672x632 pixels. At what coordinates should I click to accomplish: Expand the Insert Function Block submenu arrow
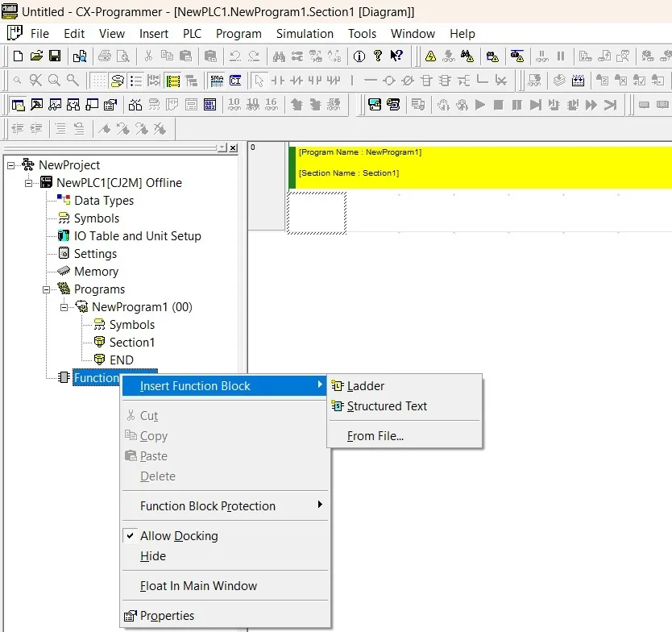pyautogui.click(x=320, y=385)
